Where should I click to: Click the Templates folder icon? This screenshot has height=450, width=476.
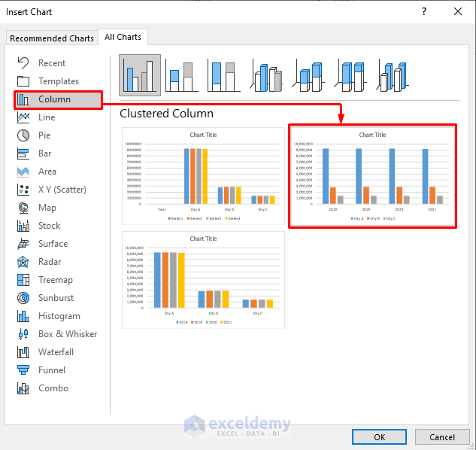pyautogui.click(x=23, y=81)
